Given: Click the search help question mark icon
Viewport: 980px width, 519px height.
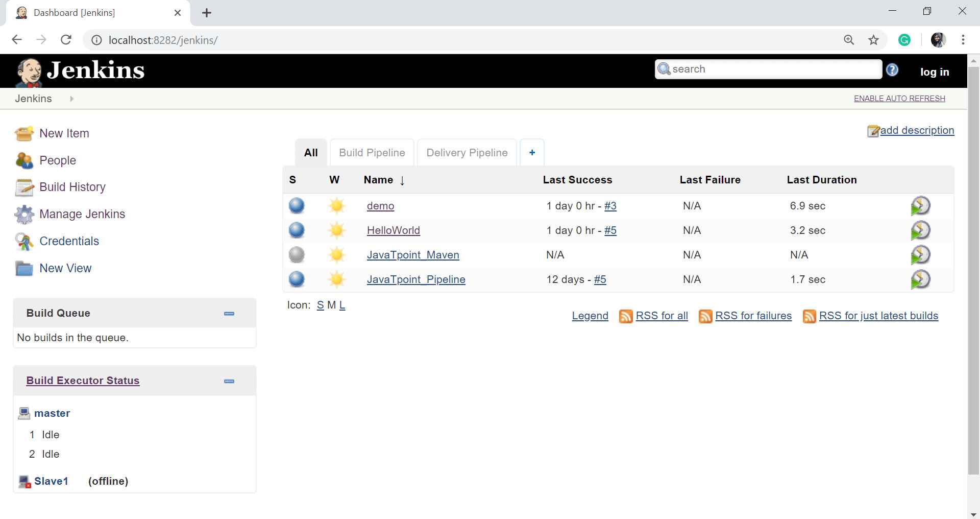Looking at the screenshot, I should pyautogui.click(x=892, y=70).
